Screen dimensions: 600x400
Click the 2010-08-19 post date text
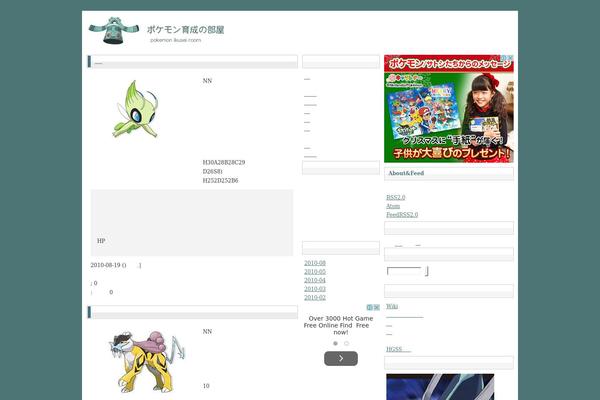tap(106, 265)
